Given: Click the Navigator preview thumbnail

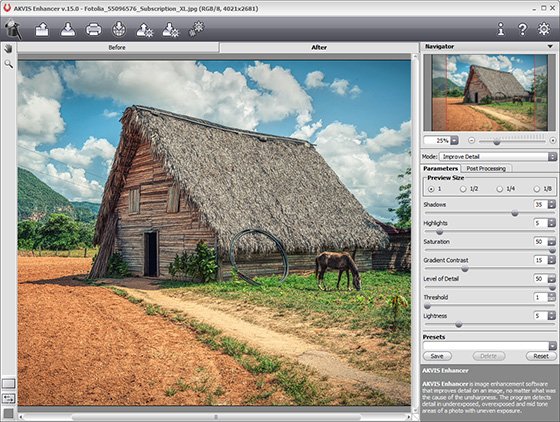Looking at the screenshot, I should tap(489, 92).
